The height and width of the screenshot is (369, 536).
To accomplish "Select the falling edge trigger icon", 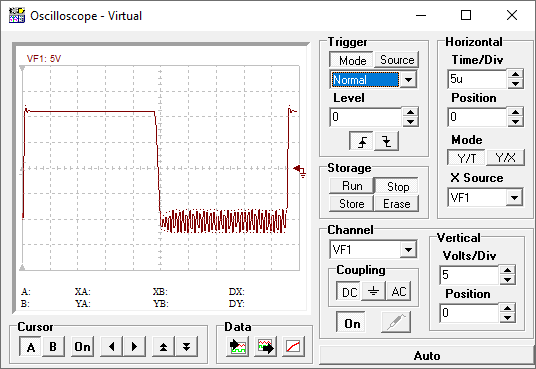I will (386, 141).
